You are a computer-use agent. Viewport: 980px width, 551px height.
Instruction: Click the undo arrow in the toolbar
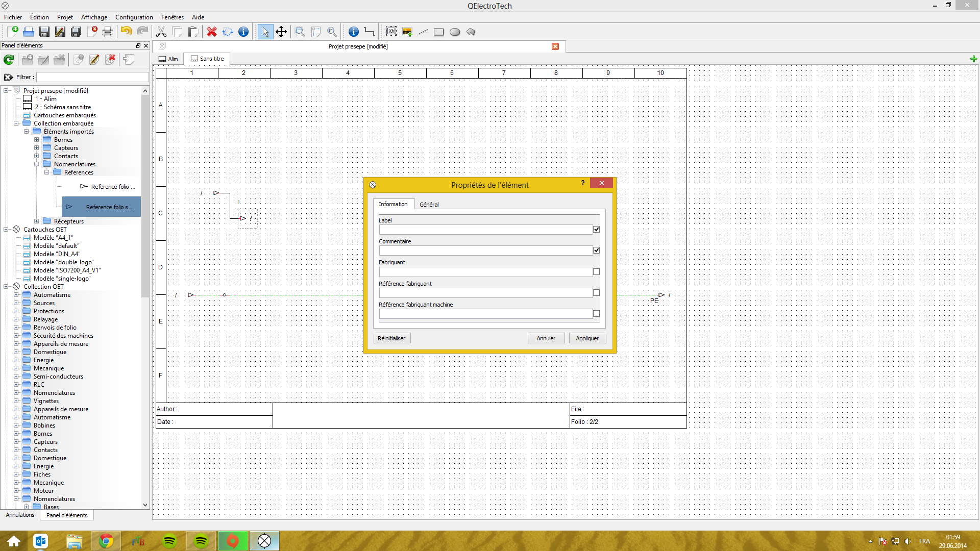(126, 32)
